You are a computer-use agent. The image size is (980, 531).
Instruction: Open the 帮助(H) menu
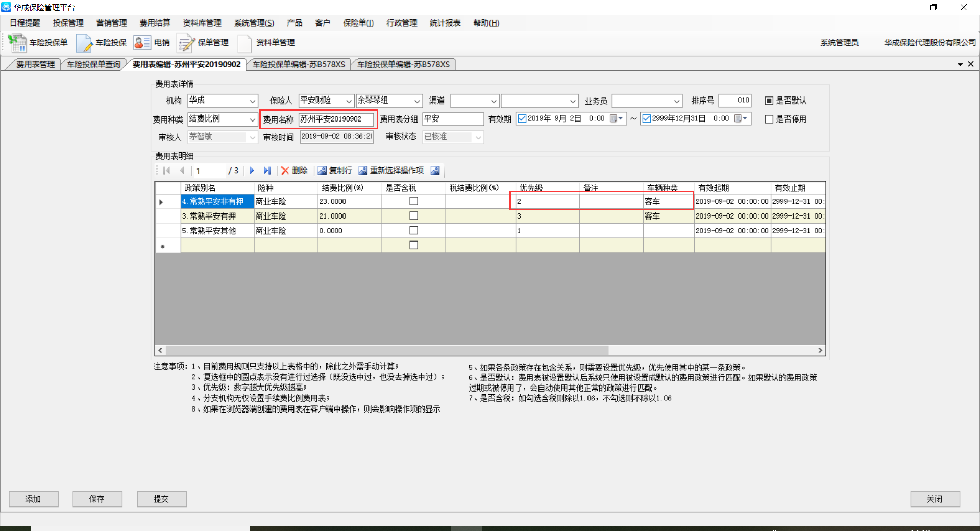point(486,23)
